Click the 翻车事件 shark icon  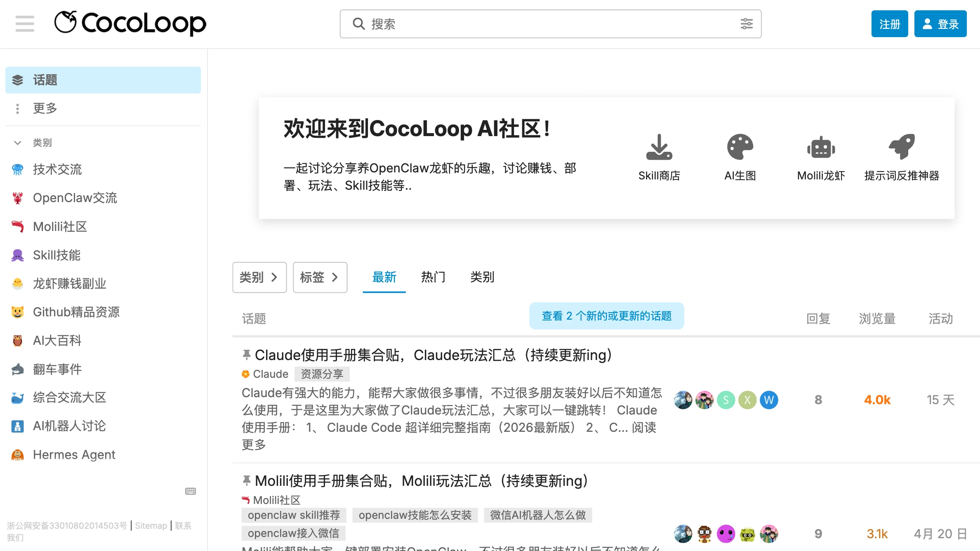17,369
